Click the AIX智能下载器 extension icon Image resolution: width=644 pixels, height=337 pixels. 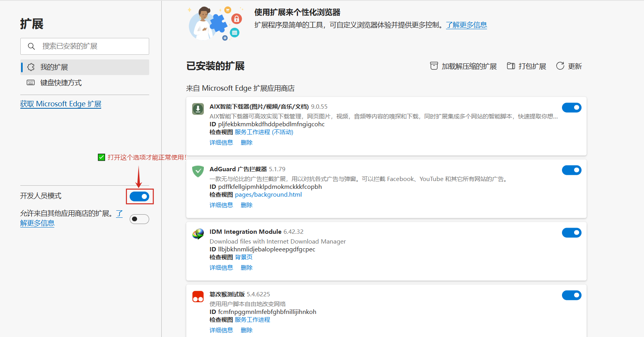pyautogui.click(x=198, y=109)
